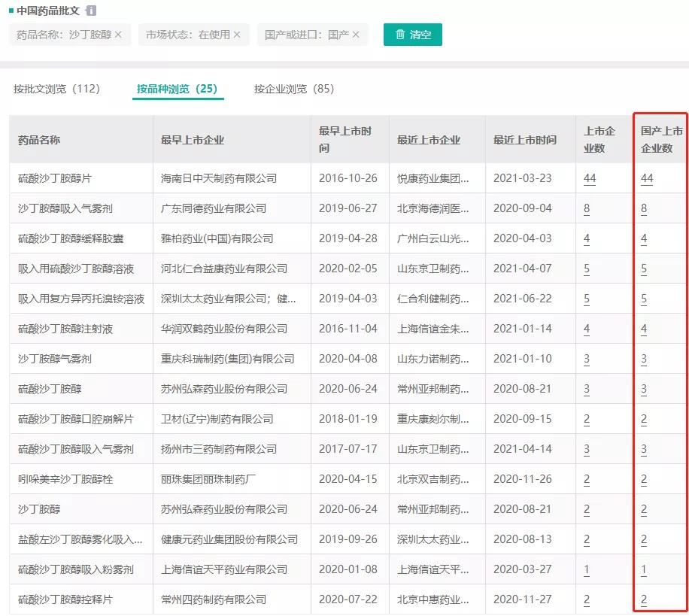This screenshot has height=616, width=689.
Task: Click 国产上市企业数 link 1 for 沙丁胺醇吸入粉雾剂
Action: [x=644, y=569]
